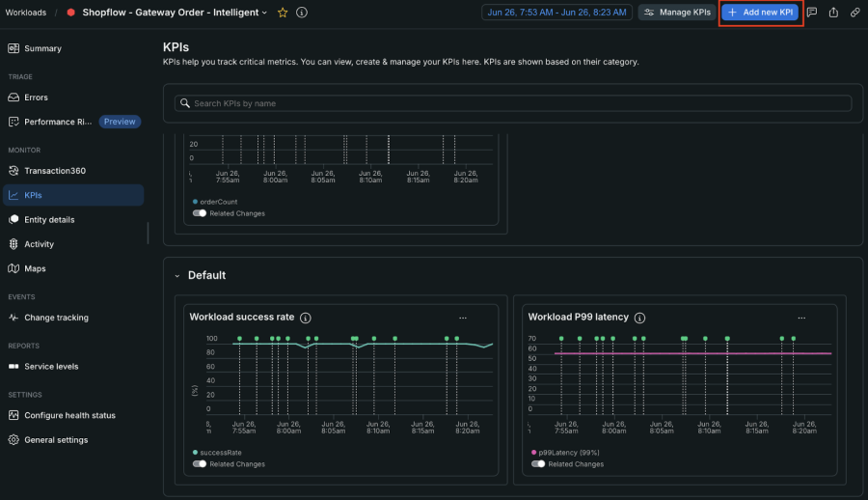
Task: Click the Activity icon in sidebar
Action: [14, 244]
